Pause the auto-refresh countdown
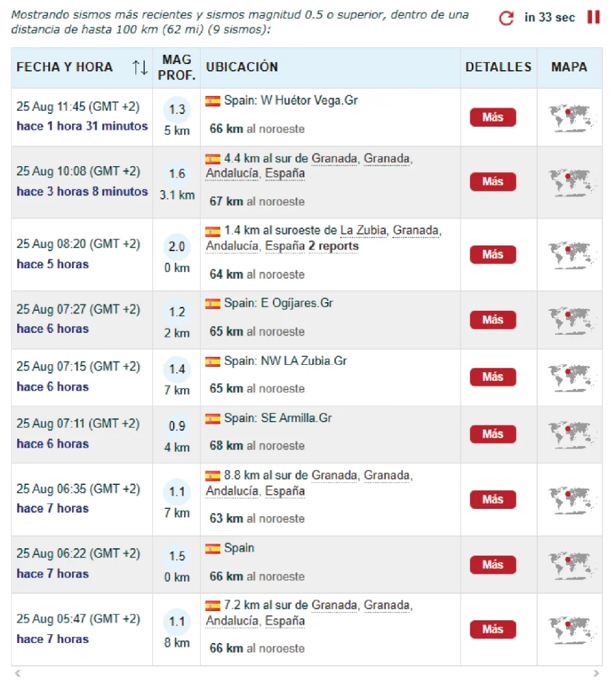This screenshot has width=616, height=683. point(593,17)
